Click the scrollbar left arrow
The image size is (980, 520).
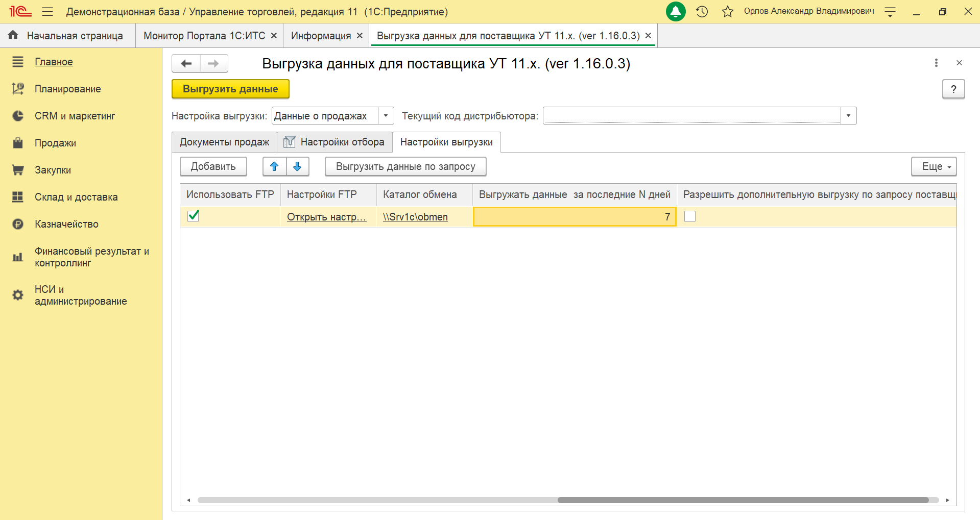pos(188,500)
